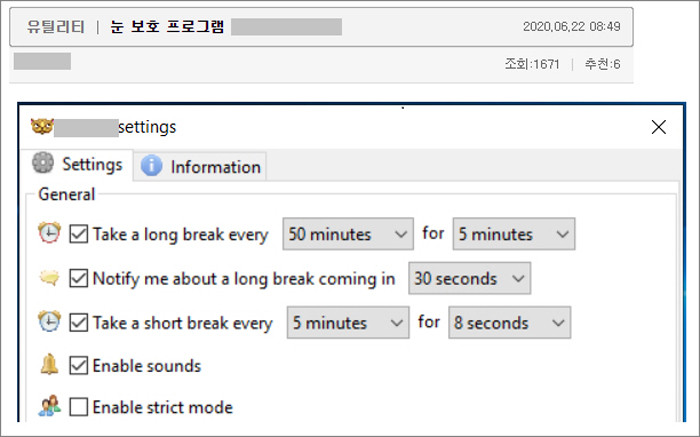This screenshot has width=700, height=437.
Task: Disable the Enable sounds checkbox
Action: pos(79,366)
